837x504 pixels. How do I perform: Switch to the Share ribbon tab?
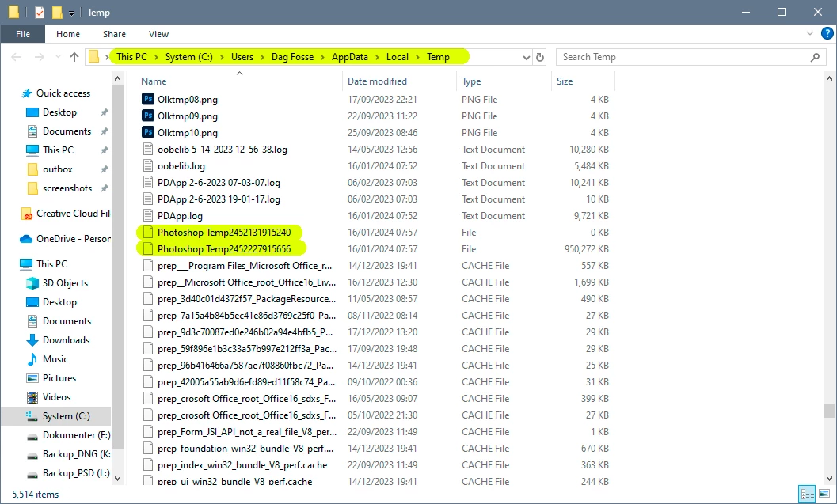tap(114, 33)
